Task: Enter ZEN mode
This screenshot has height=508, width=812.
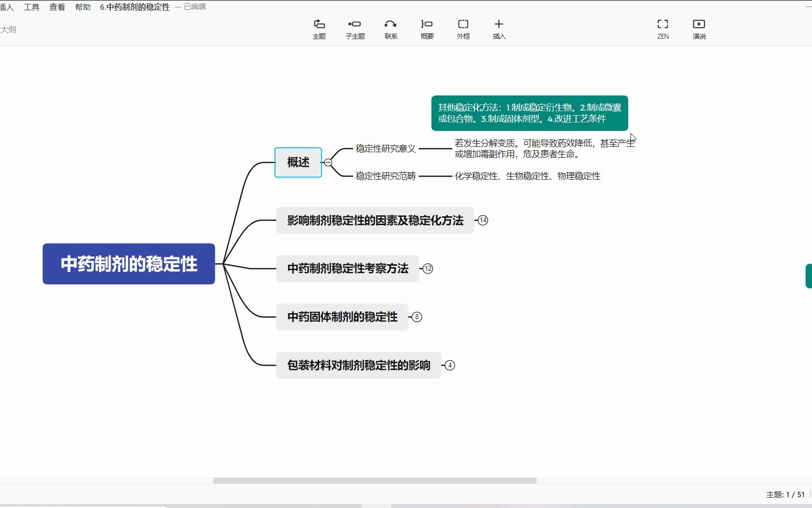Action: point(663,29)
